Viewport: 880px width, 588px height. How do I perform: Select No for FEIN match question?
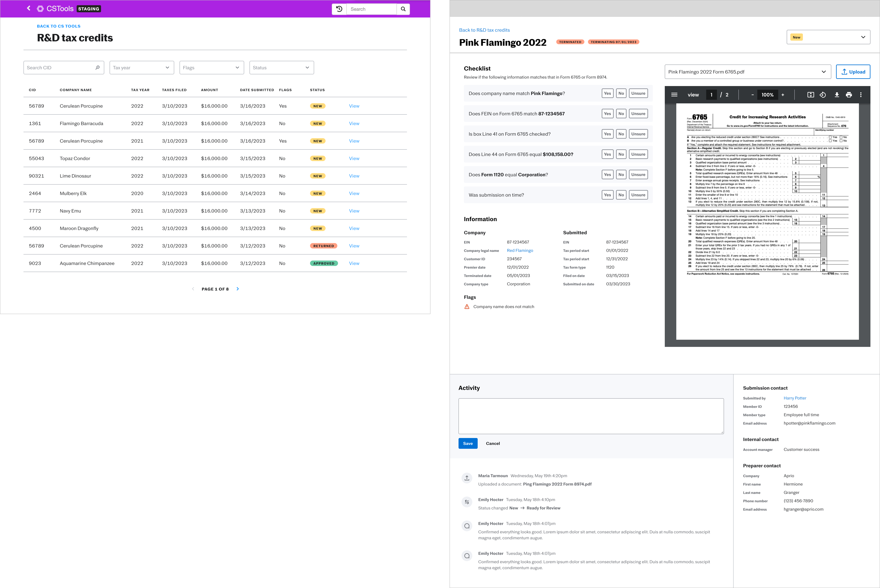621,114
